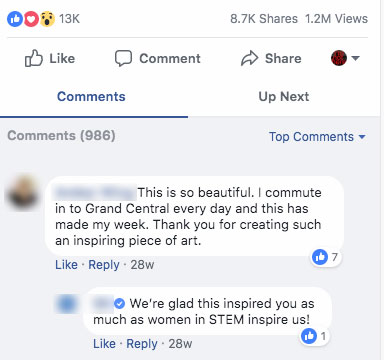Click the like count badge showing 7

click(x=326, y=257)
